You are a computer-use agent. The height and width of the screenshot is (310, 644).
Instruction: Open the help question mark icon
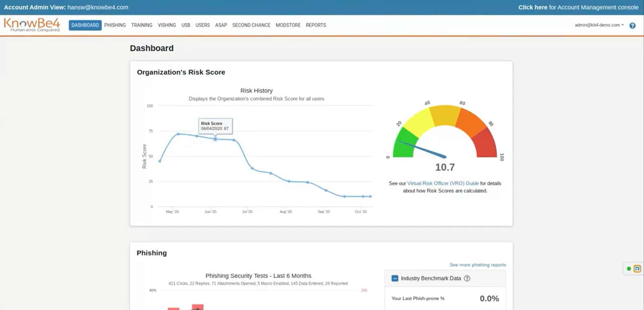(x=632, y=25)
